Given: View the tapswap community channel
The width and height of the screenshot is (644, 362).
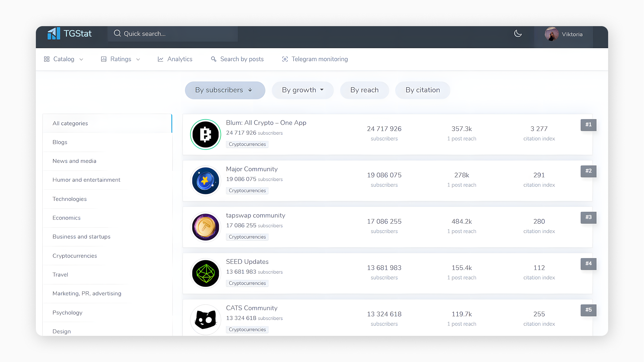Looking at the screenshot, I should (x=255, y=215).
